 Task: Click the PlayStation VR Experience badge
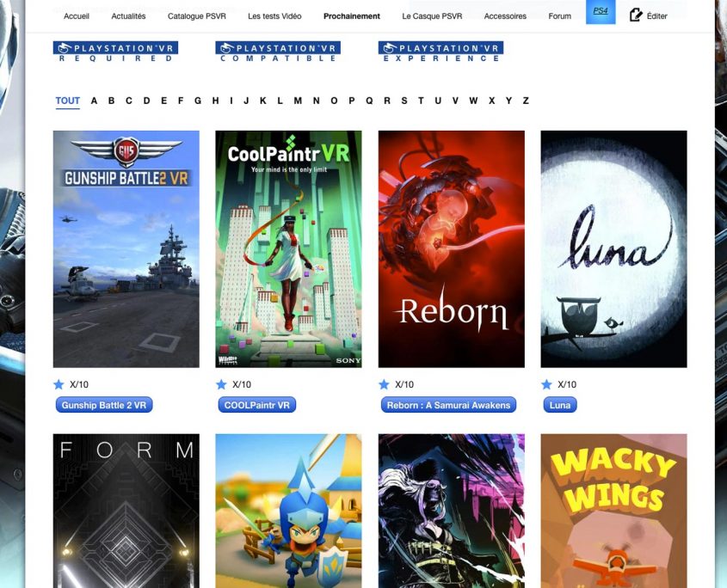pos(441,52)
